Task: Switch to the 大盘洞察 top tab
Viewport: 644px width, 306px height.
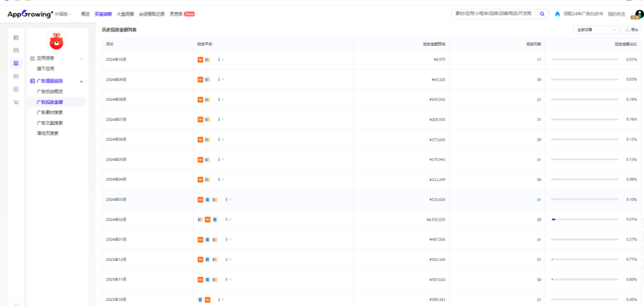Action: click(125, 14)
